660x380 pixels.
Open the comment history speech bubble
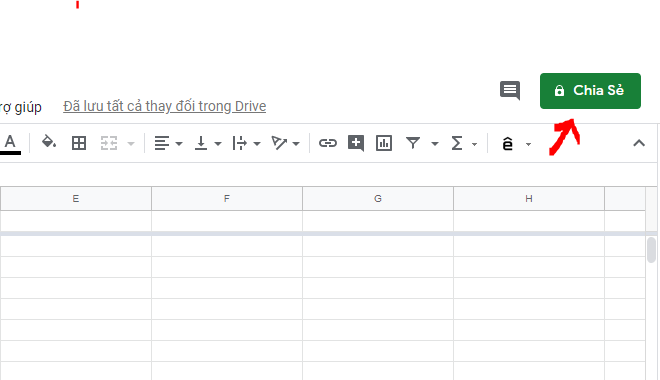click(x=510, y=90)
